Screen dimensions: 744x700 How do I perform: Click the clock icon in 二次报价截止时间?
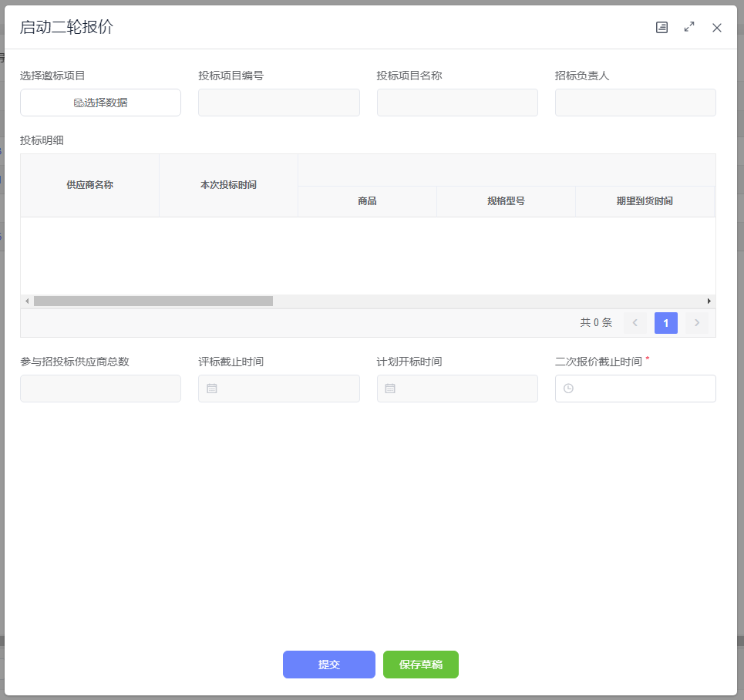(x=569, y=389)
